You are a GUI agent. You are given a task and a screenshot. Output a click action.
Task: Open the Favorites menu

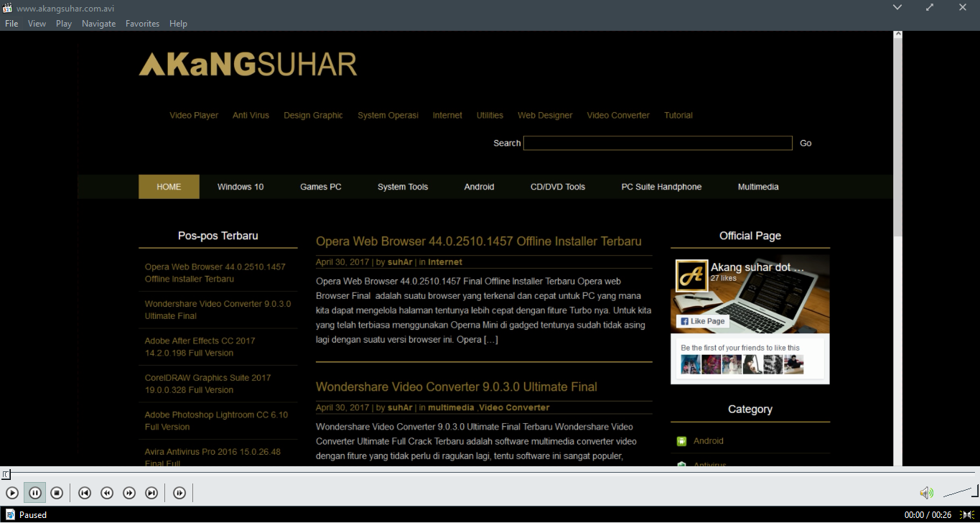142,24
